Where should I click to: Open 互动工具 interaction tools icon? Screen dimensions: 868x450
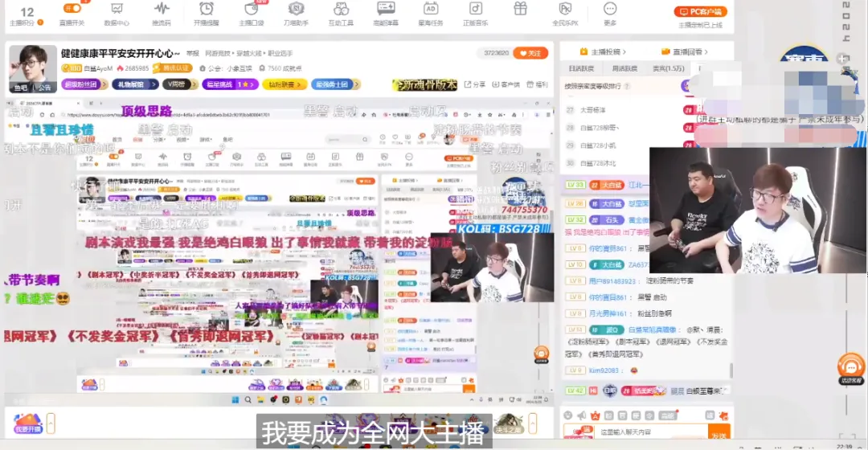341,9
